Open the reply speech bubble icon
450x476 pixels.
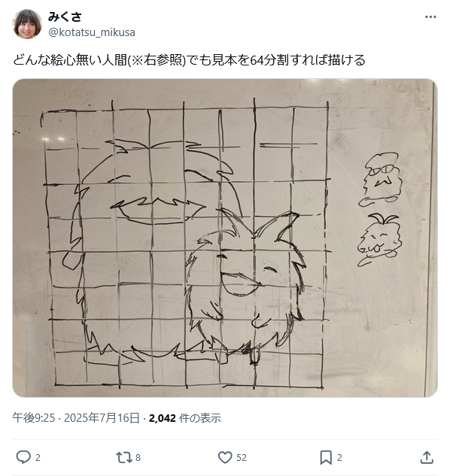[23, 457]
